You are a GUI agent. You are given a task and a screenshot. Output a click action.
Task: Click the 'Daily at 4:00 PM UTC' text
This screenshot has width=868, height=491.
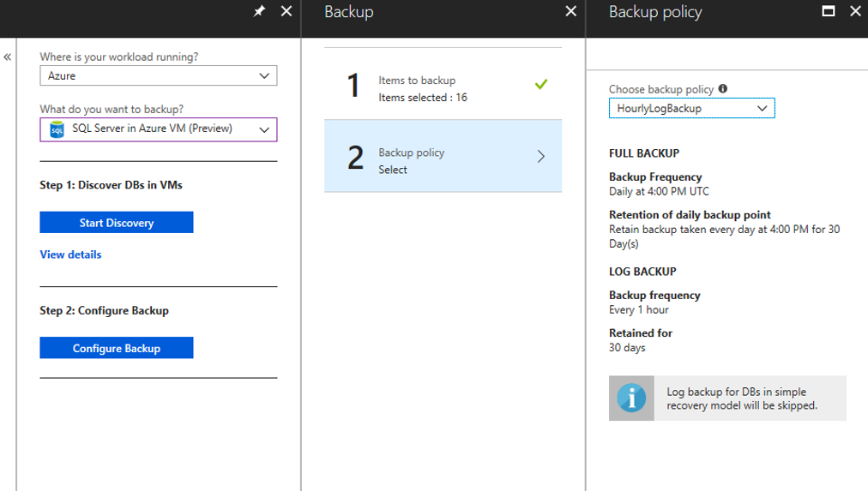click(659, 191)
